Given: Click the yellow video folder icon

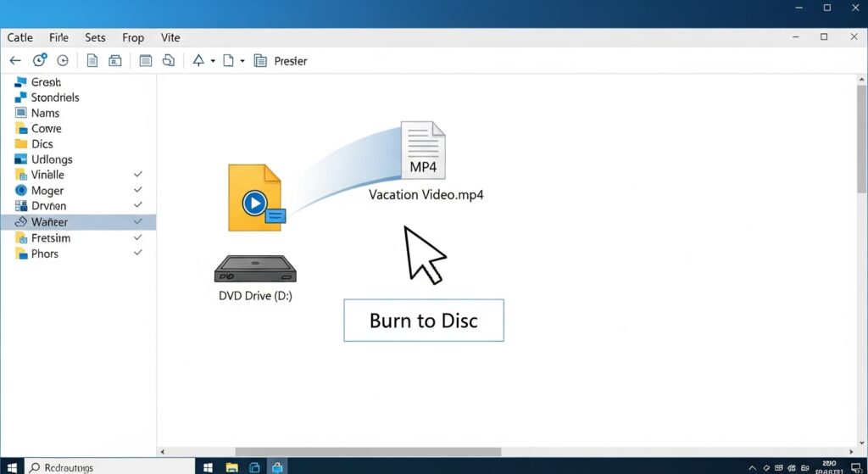Looking at the screenshot, I should tap(255, 198).
